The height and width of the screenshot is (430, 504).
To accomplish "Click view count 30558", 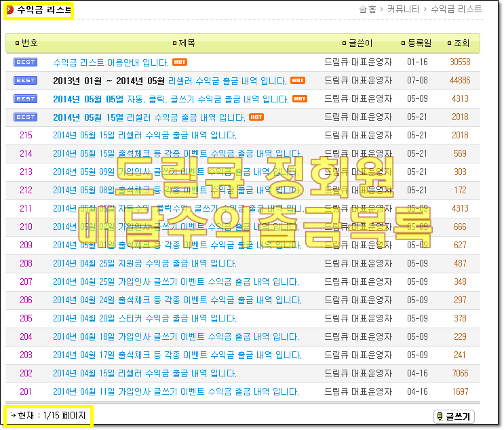I will 460,62.
